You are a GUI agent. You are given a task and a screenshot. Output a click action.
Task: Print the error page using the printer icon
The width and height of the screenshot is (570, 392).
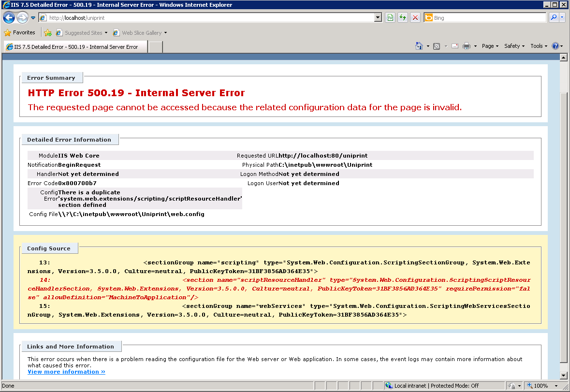click(x=467, y=46)
